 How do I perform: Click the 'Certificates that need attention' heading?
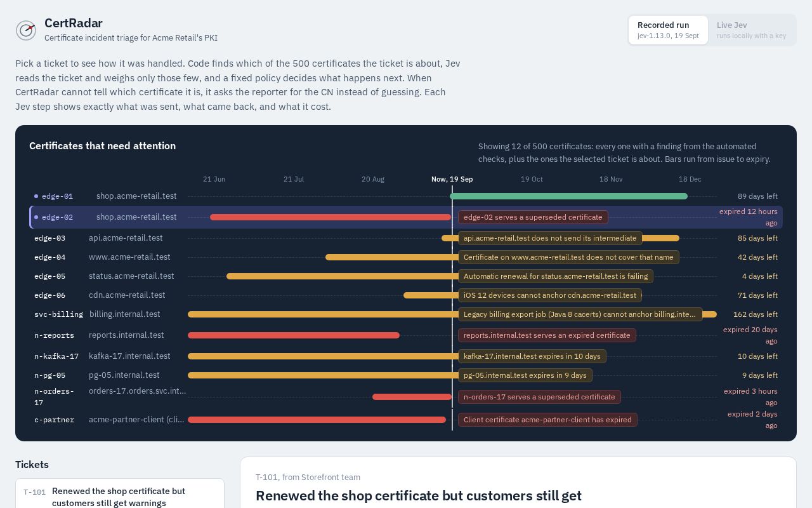[x=102, y=145]
